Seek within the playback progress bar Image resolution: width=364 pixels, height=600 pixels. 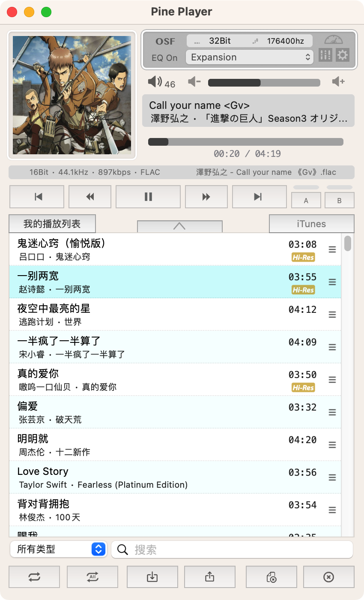tap(246, 142)
